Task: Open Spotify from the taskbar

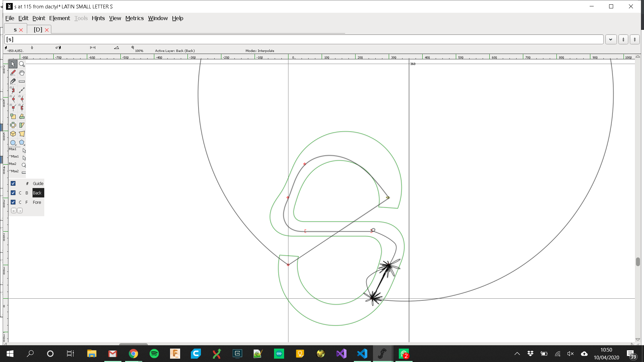Action: [x=154, y=354]
